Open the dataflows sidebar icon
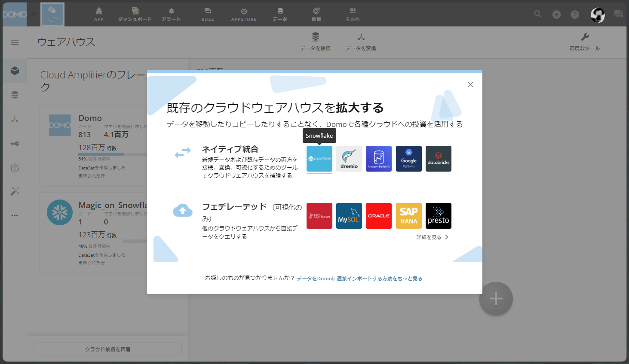The image size is (629, 364). coord(15,119)
